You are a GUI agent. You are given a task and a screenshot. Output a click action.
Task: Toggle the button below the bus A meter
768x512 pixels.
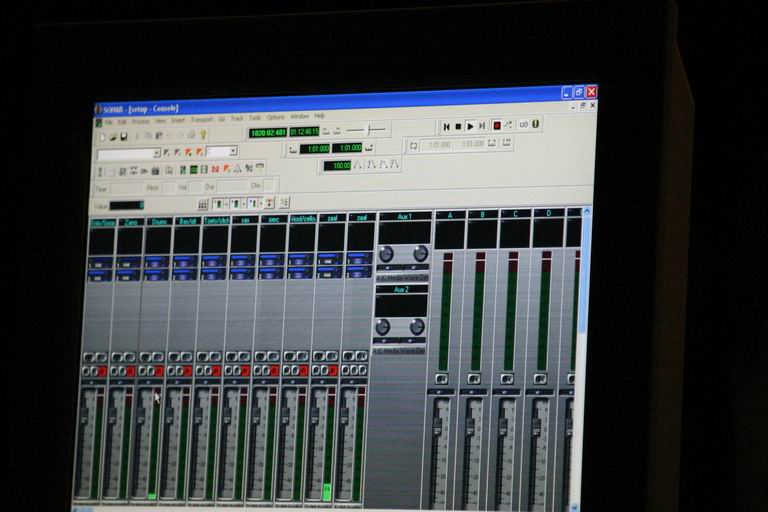click(x=441, y=379)
